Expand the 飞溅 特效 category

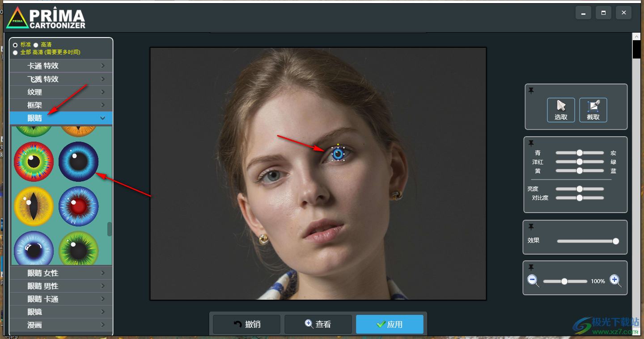pyautogui.click(x=61, y=79)
